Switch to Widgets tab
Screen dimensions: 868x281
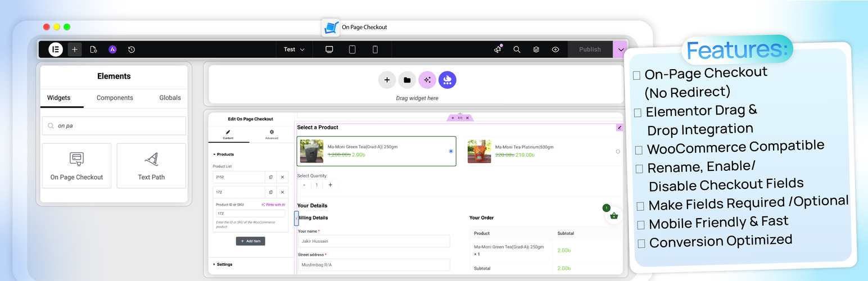[58, 98]
